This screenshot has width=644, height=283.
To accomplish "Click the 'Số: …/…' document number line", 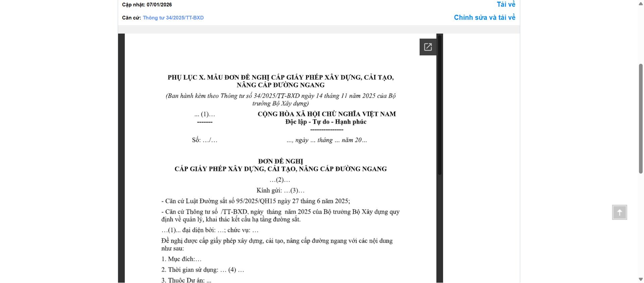I will [205, 140].
